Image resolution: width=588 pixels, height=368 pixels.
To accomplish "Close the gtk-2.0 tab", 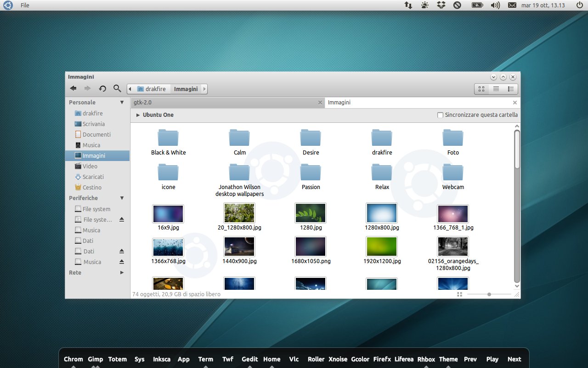I will [320, 103].
